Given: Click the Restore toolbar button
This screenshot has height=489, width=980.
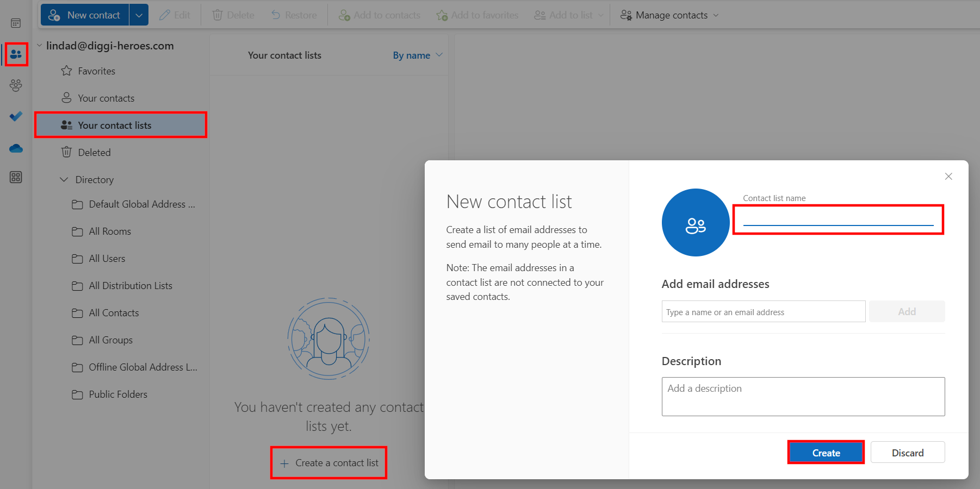Looking at the screenshot, I should click(x=294, y=15).
